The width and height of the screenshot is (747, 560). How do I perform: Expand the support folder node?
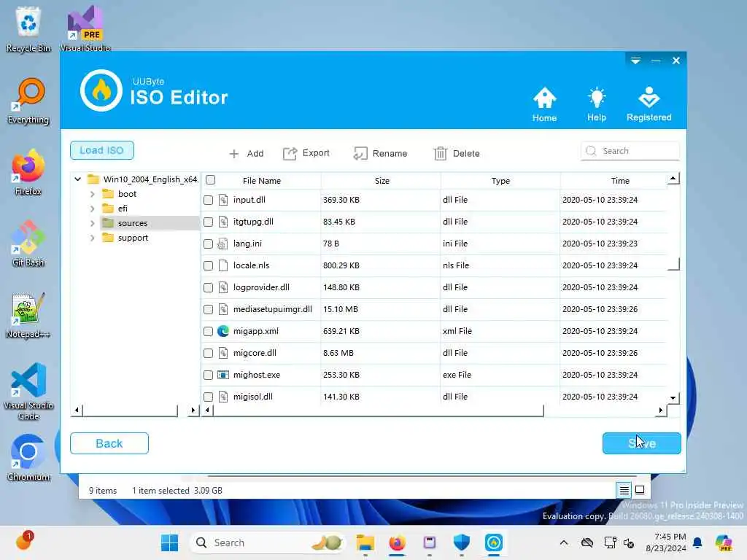[x=93, y=238]
